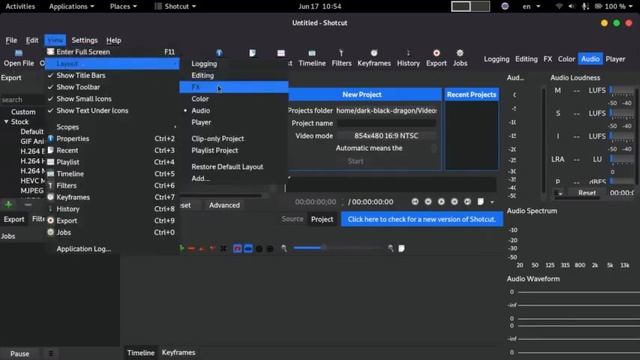Click the Projects folder path button
This screenshot has width=640, height=360.
coord(386,111)
